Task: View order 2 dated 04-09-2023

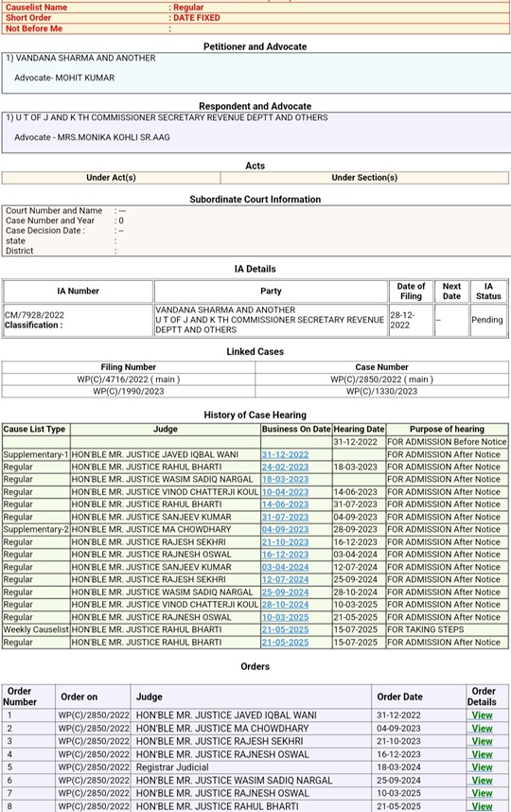Action: tap(482, 728)
